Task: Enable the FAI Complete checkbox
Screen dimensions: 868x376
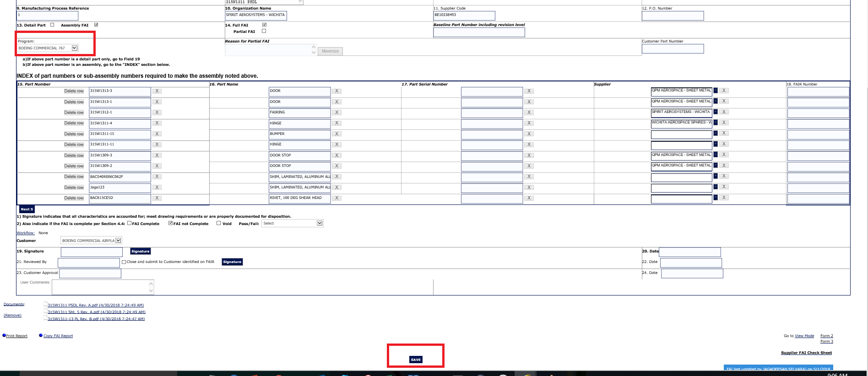Action: coord(129,223)
